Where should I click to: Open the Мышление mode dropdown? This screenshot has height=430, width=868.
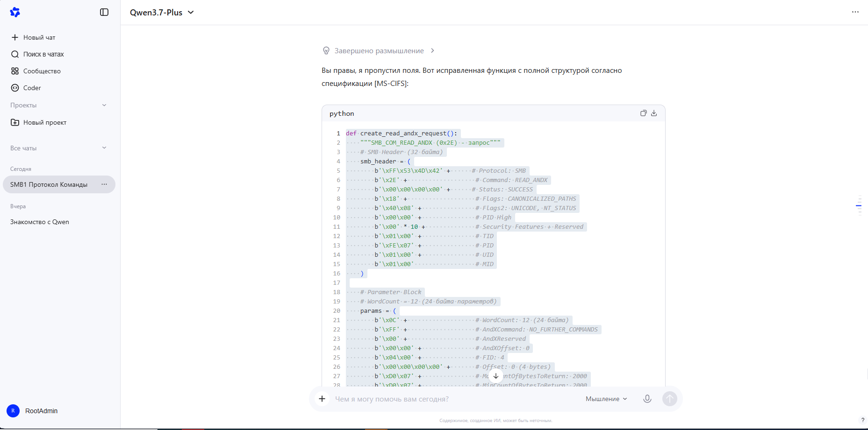pyautogui.click(x=606, y=399)
